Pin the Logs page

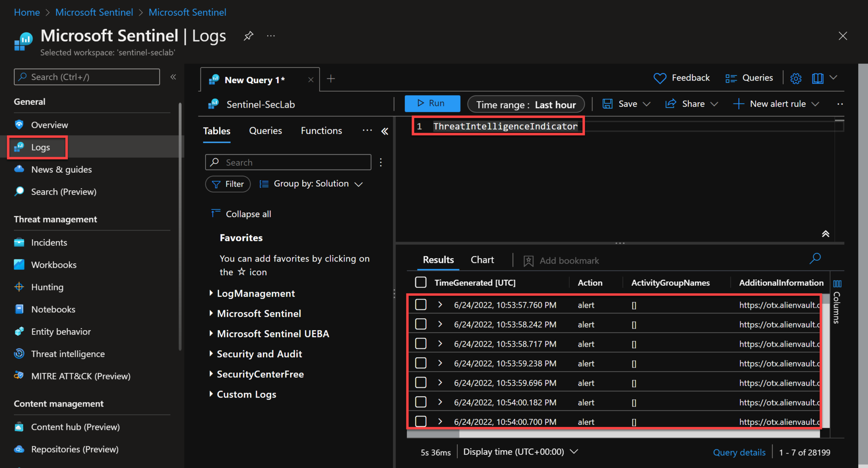(248, 36)
